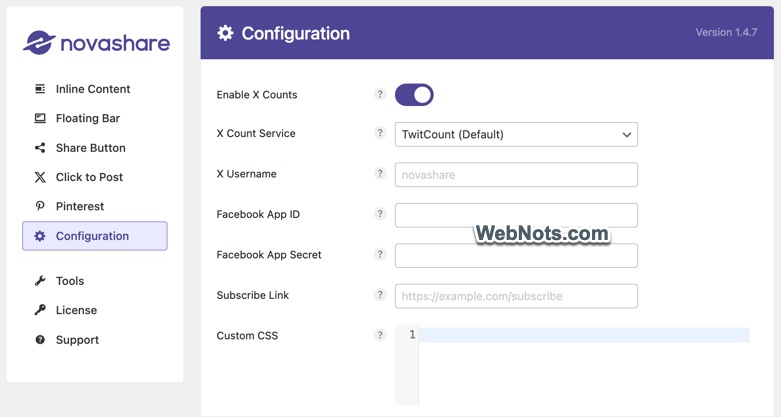Click the Subscribe Link input field
This screenshot has width=781, height=417.
coord(516,296)
